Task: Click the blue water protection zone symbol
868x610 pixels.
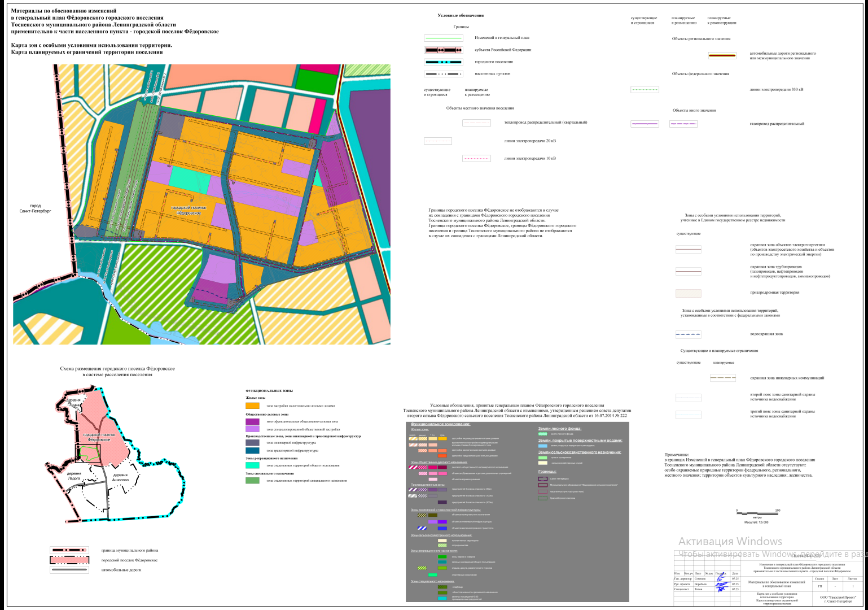Action: tap(688, 334)
